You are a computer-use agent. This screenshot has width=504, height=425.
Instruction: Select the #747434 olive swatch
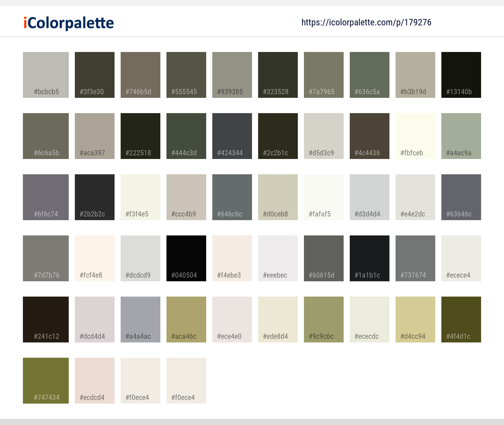(46, 381)
